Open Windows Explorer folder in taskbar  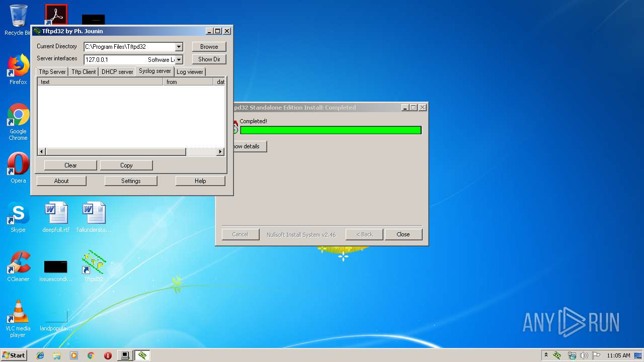point(57,355)
